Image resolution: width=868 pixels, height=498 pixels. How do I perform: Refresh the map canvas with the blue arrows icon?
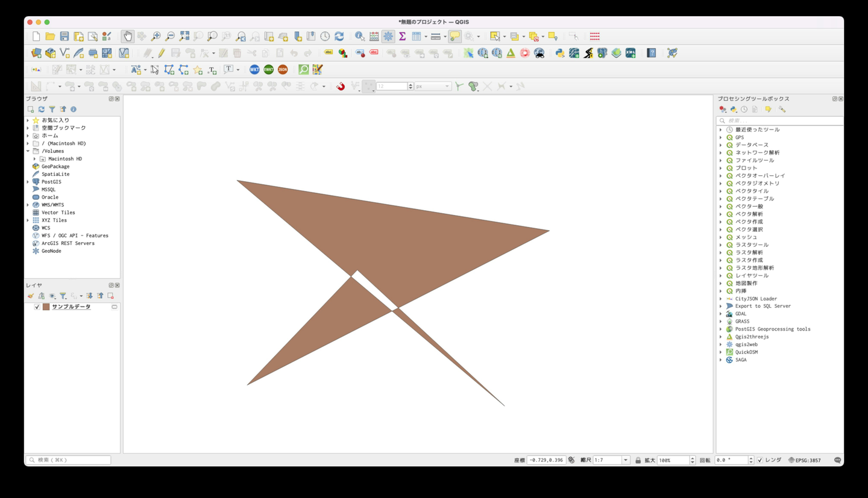coord(339,37)
